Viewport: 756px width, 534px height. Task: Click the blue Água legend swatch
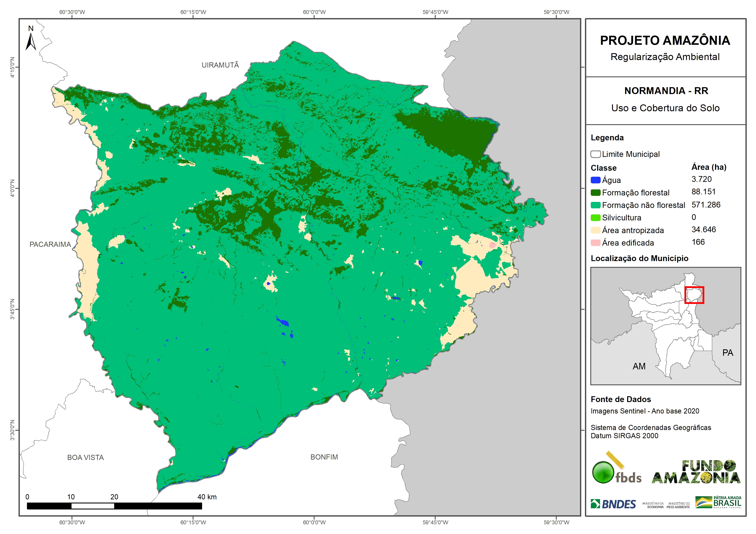tap(595, 180)
